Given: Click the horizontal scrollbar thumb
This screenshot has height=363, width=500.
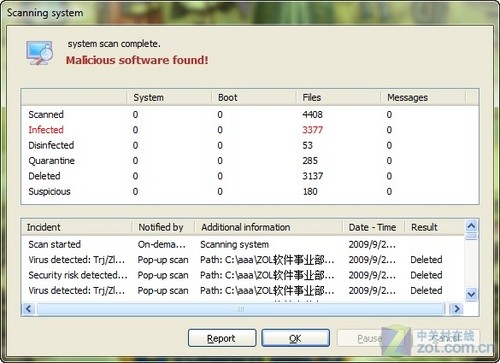Looking at the screenshot, I should pyautogui.click(x=241, y=309).
